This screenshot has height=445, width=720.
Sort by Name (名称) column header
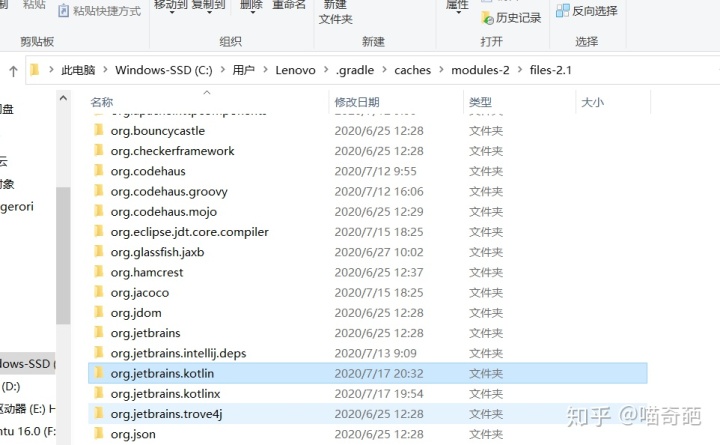102,102
